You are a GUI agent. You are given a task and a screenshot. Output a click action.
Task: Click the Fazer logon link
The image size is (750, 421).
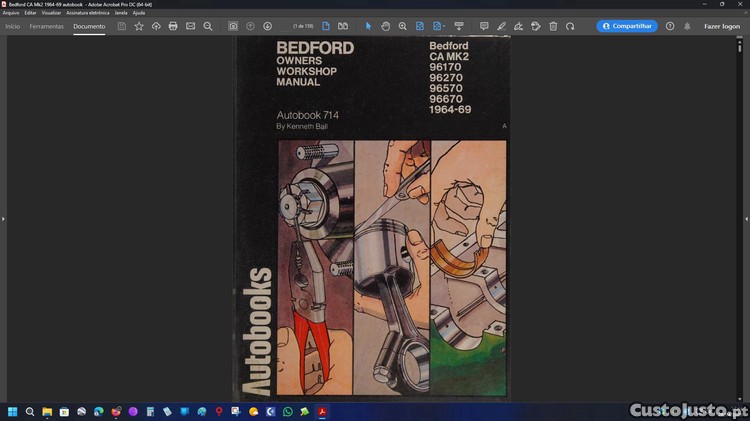(721, 26)
